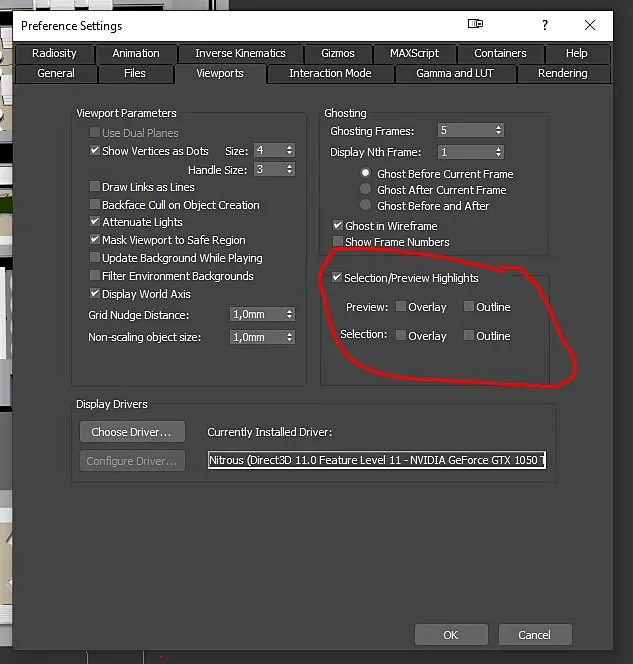Switch to the MAXScript tab
633x664 pixels.
pyautogui.click(x=415, y=53)
